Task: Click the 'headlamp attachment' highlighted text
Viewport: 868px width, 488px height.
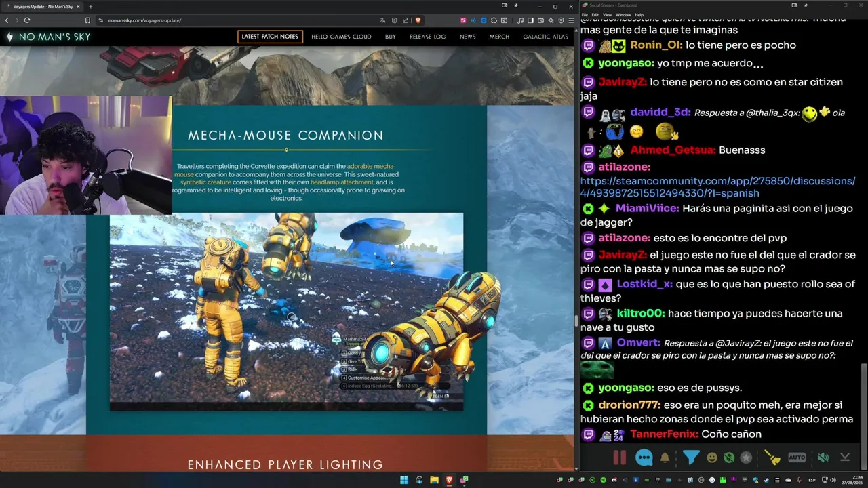Action: pos(342,182)
